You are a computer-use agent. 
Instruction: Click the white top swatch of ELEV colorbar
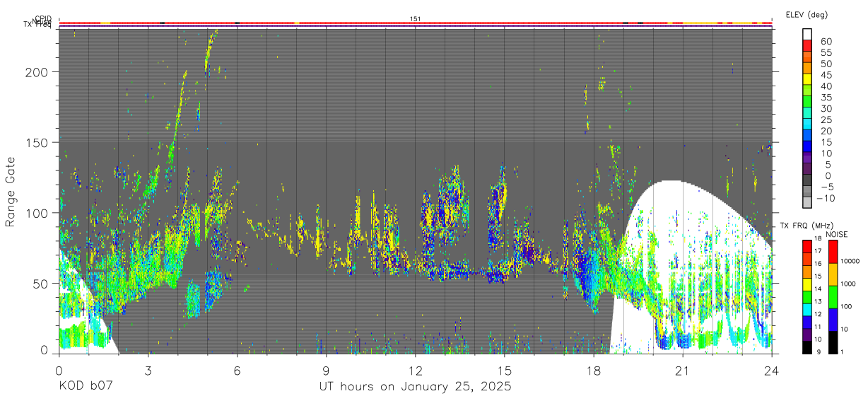click(807, 35)
